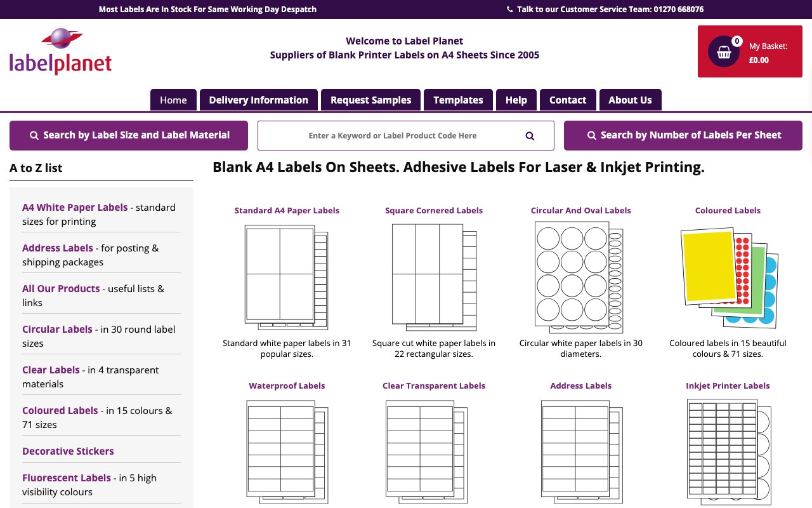812x508 pixels.
Task: Open Fluorescent Labels in the A to Z list
Action: pyautogui.click(x=67, y=478)
